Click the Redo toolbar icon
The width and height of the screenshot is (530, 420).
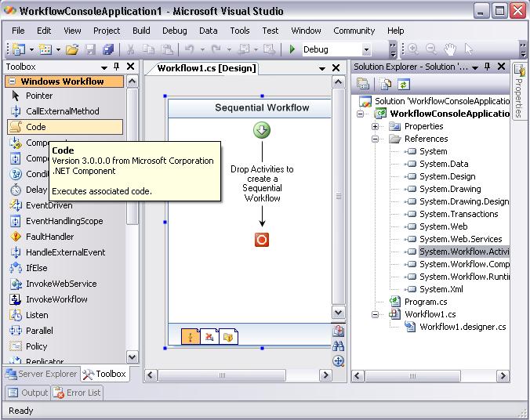216,49
